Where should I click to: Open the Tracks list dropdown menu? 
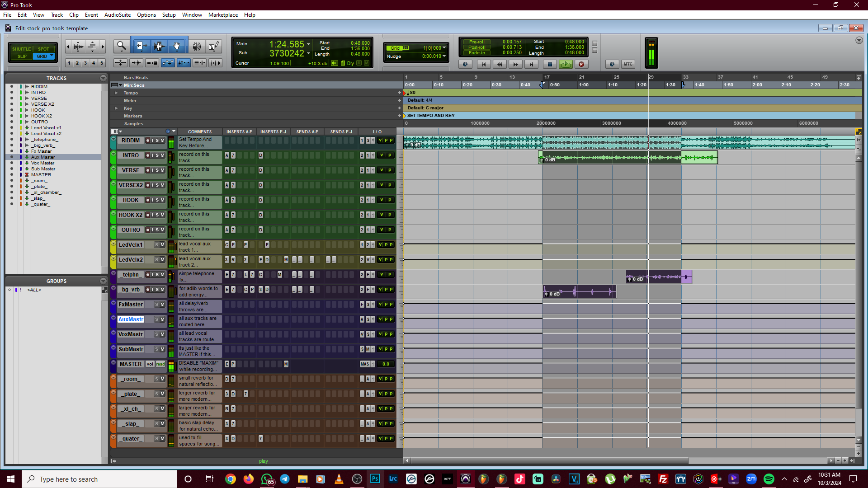pyautogui.click(x=103, y=78)
